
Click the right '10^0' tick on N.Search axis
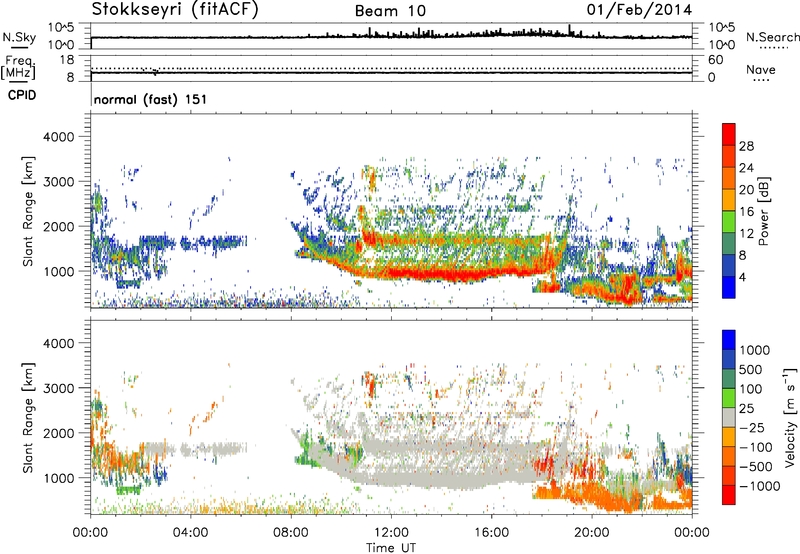(x=721, y=45)
